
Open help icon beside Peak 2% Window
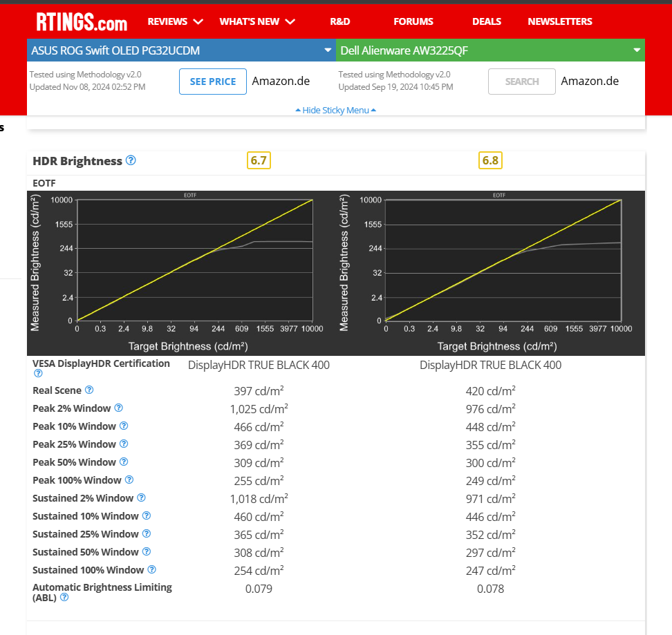click(x=119, y=408)
